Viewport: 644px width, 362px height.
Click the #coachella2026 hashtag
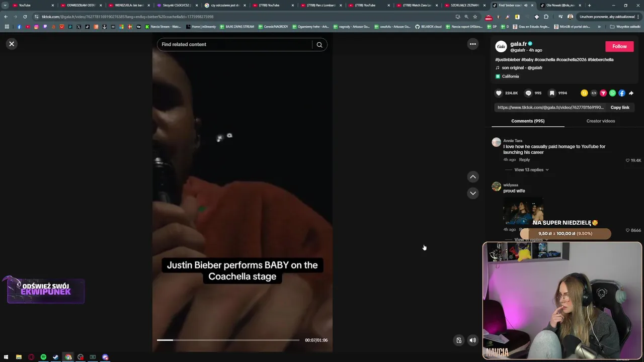[571, 59]
